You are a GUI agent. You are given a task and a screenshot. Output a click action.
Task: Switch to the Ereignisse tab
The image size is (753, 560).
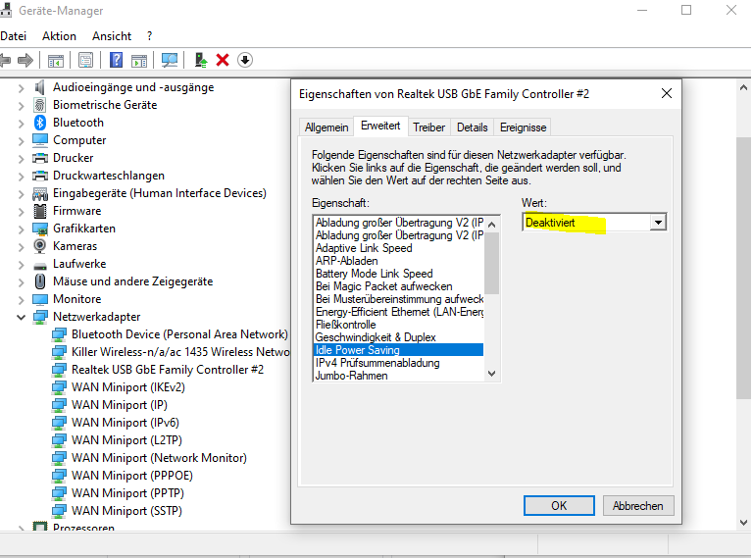pos(523,127)
